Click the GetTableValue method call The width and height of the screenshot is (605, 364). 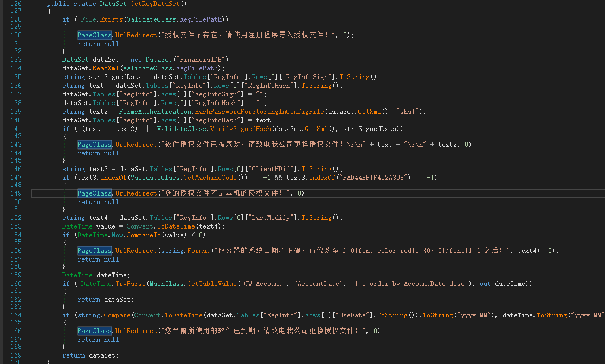(x=212, y=284)
